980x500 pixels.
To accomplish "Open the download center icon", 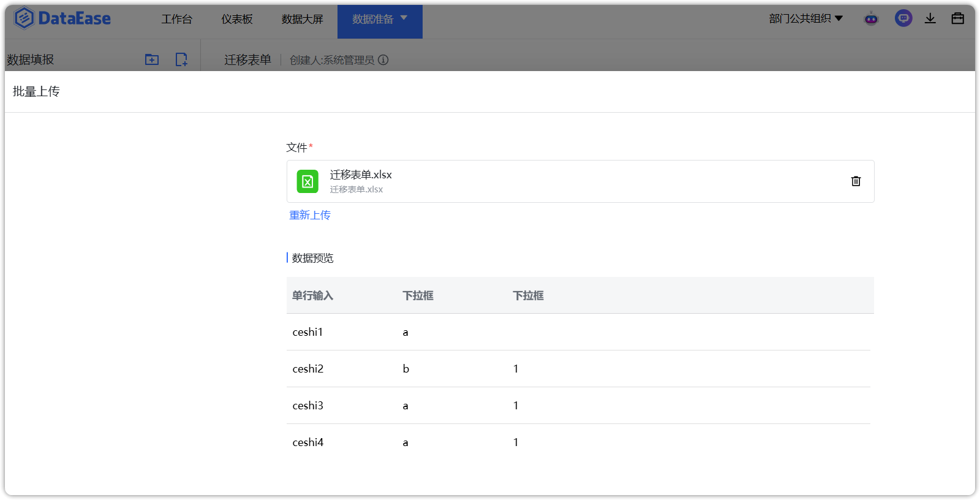I will (930, 18).
